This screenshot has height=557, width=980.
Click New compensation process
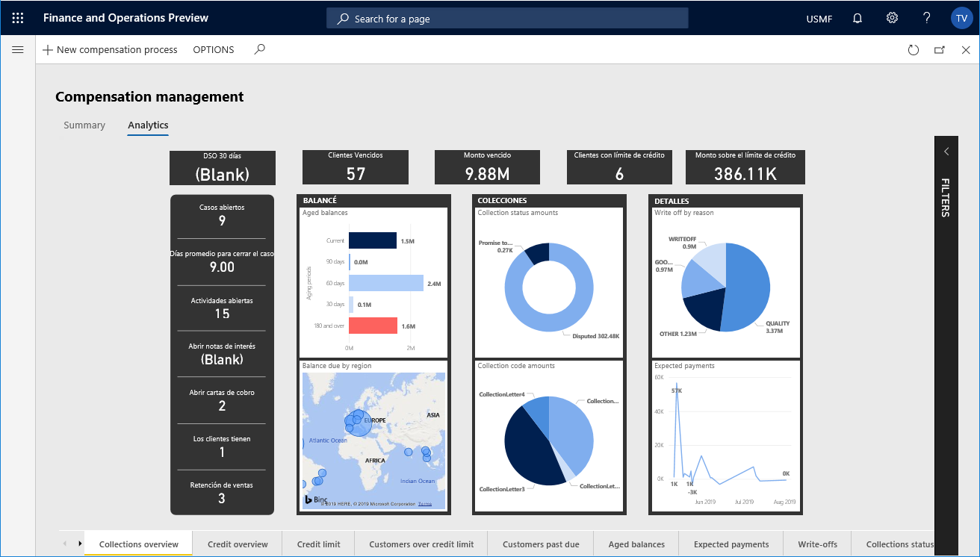coord(110,49)
